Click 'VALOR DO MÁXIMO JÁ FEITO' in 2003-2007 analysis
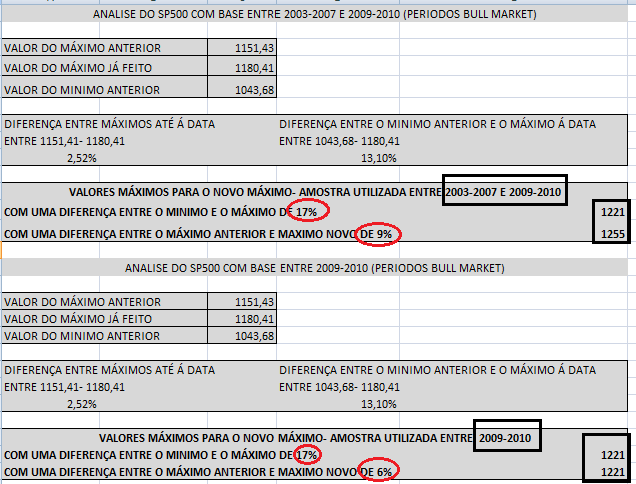 pos(78,68)
